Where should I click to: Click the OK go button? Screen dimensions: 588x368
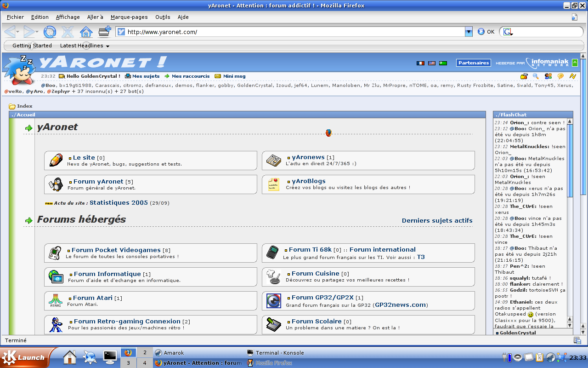pyautogui.click(x=486, y=32)
